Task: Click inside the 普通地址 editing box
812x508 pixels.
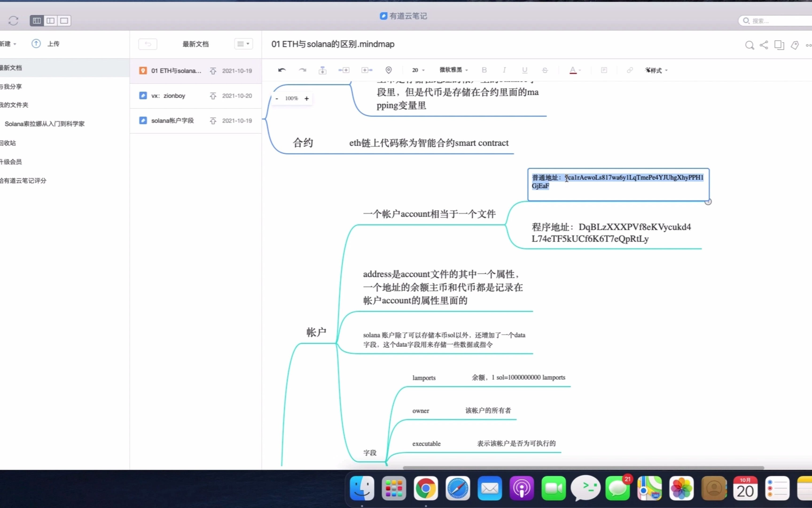Action: click(x=618, y=184)
